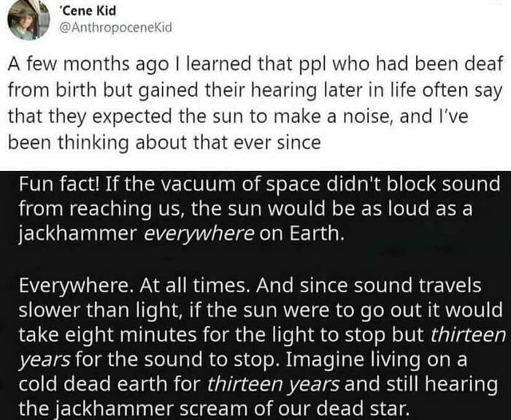
Task: Click the phrase "Imagine living on a"
Action: point(376,359)
